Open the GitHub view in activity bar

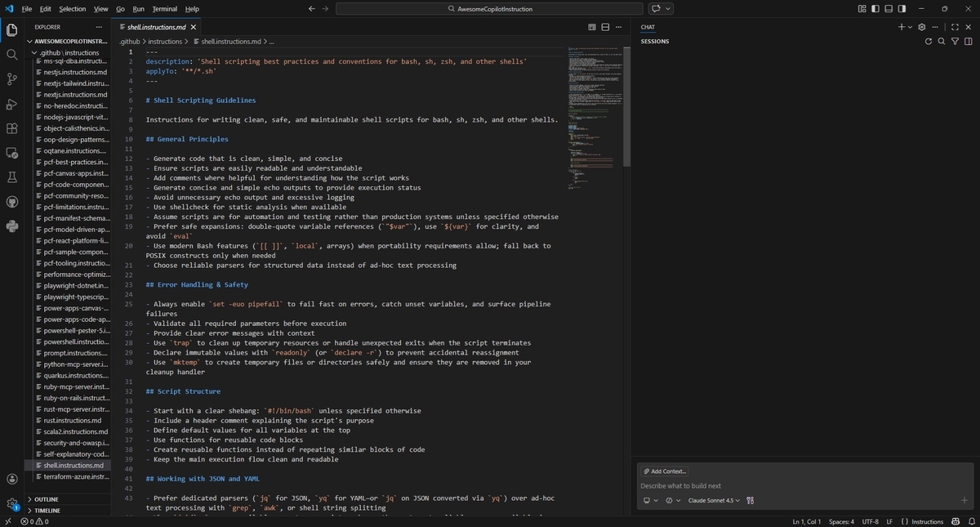(11, 202)
